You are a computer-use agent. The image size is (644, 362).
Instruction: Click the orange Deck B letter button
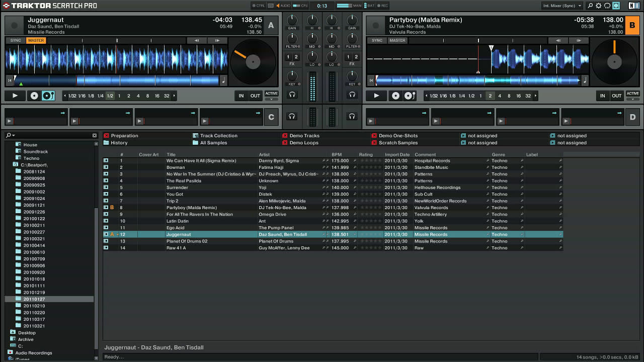coord(632,25)
